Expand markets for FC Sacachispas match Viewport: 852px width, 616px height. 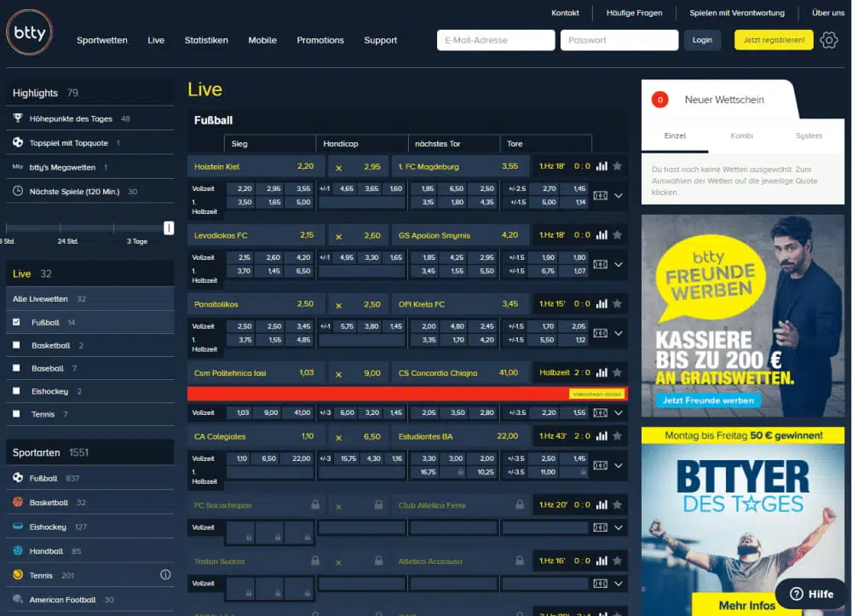pos(619,527)
